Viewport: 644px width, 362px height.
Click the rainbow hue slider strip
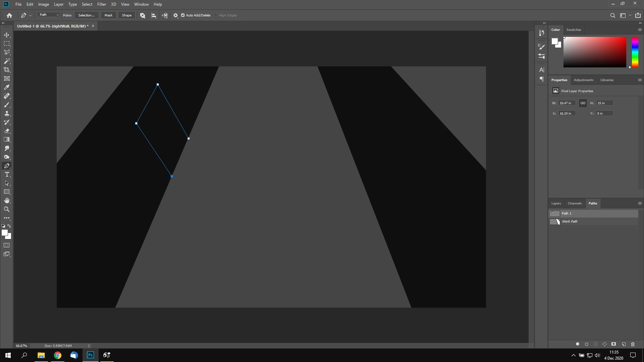[635, 52]
